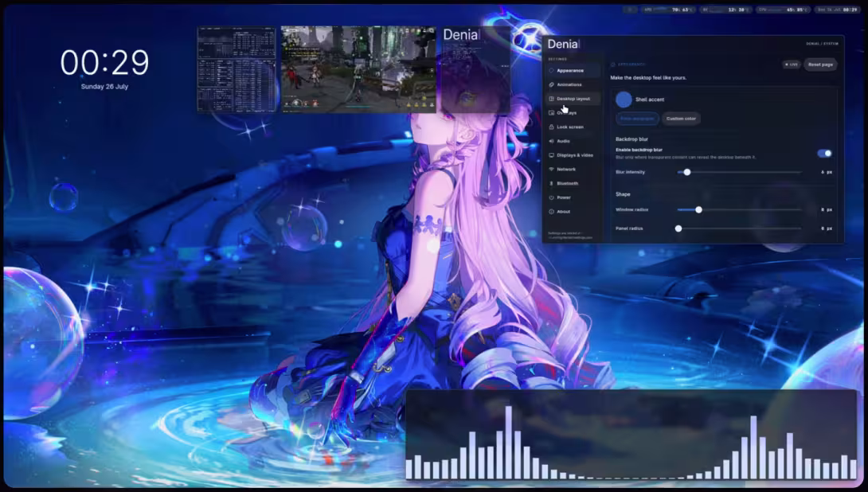Click the stats pill showing 12% 38°C
This screenshot has width=868, height=492.
click(725, 10)
